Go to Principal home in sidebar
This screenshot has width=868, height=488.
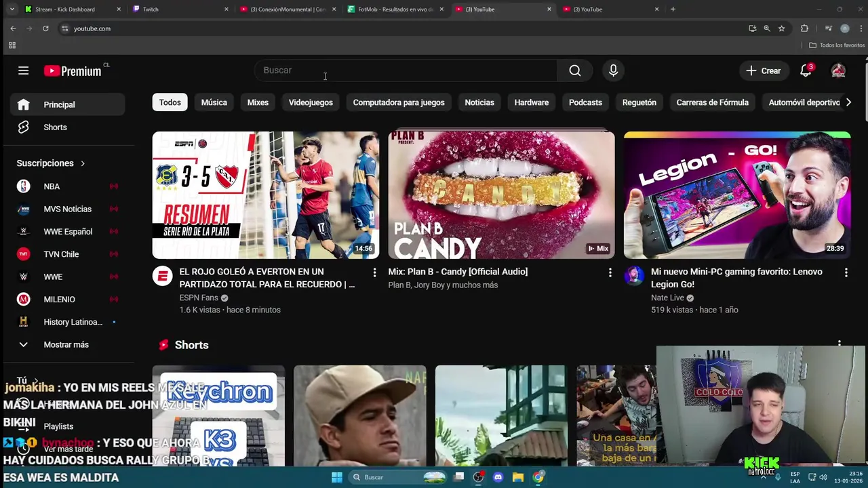[67, 104]
